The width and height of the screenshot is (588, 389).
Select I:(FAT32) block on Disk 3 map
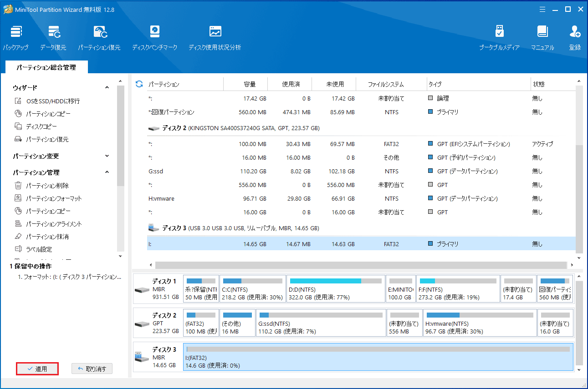coord(378,357)
